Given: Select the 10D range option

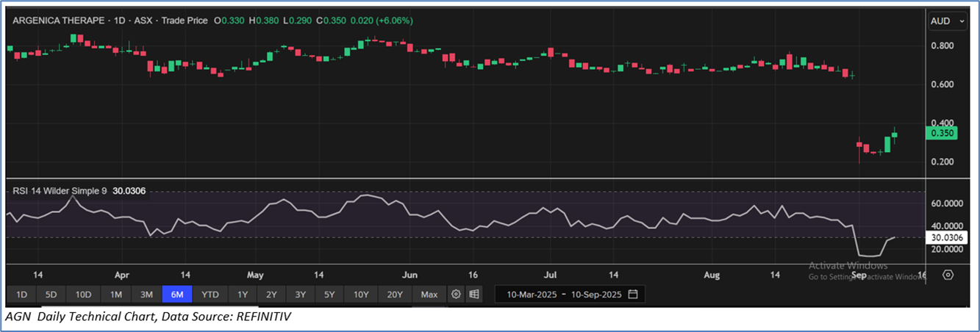Looking at the screenshot, I should coord(83,295).
